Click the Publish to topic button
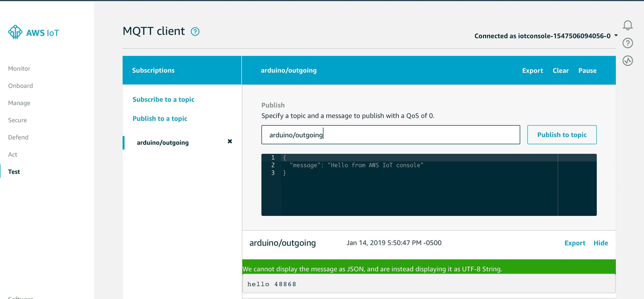 pyautogui.click(x=561, y=135)
